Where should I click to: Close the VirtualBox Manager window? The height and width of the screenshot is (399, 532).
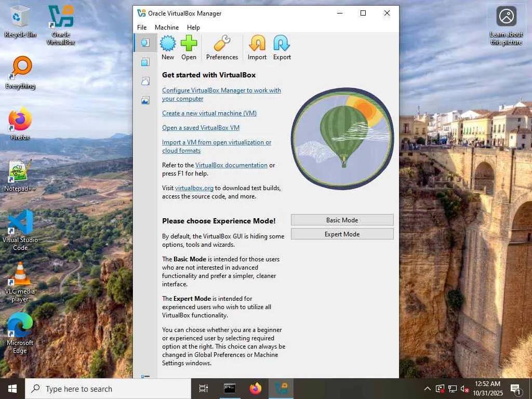[387, 13]
